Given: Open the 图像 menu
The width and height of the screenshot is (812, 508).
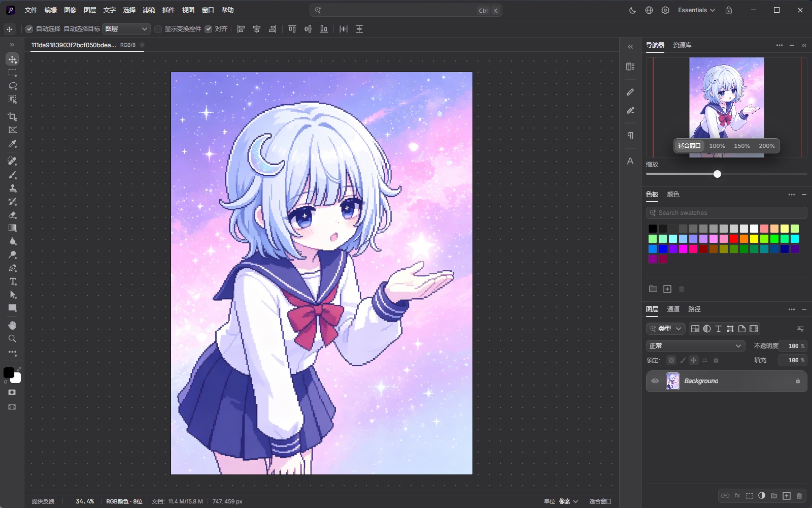Looking at the screenshot, I should click(x=71, y=10).
